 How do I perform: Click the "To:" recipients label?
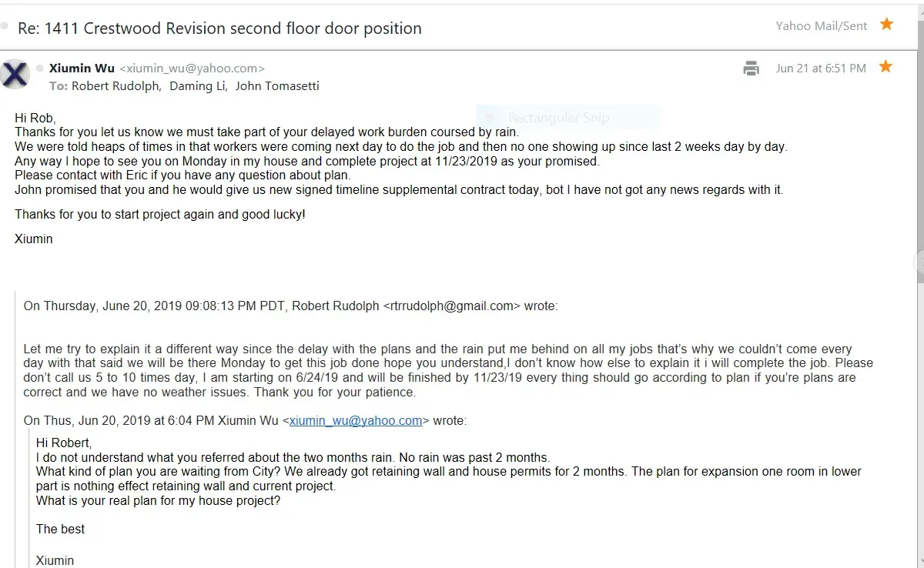click(59, 86)
